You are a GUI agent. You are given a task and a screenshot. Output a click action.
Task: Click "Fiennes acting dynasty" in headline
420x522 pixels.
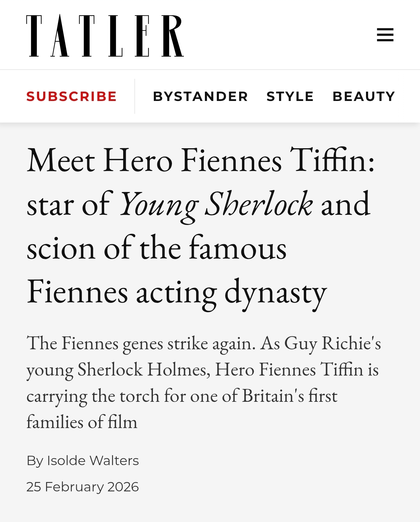tap(177, 292)
